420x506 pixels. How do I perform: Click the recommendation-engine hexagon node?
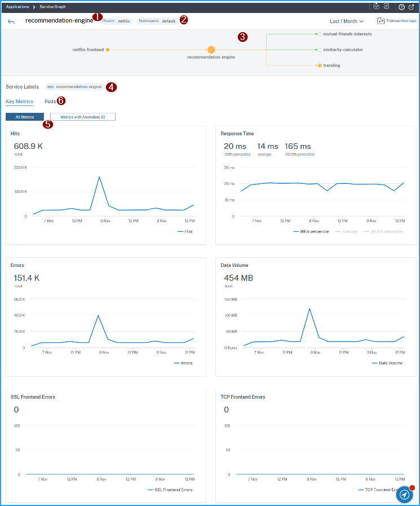click(x=211, y=50)
